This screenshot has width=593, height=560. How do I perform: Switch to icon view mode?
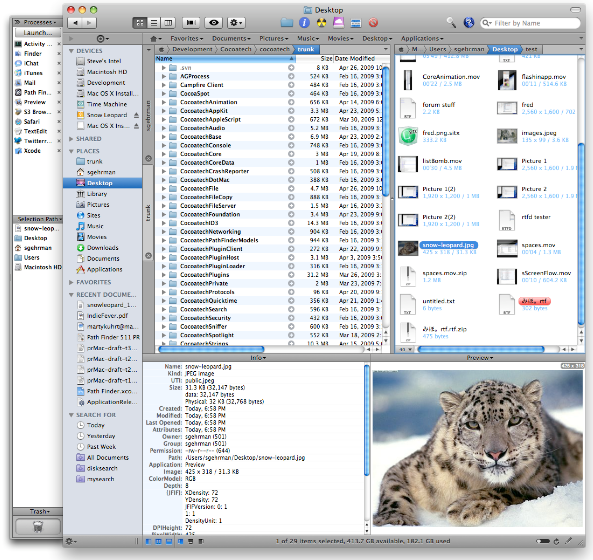click(140, 23)
